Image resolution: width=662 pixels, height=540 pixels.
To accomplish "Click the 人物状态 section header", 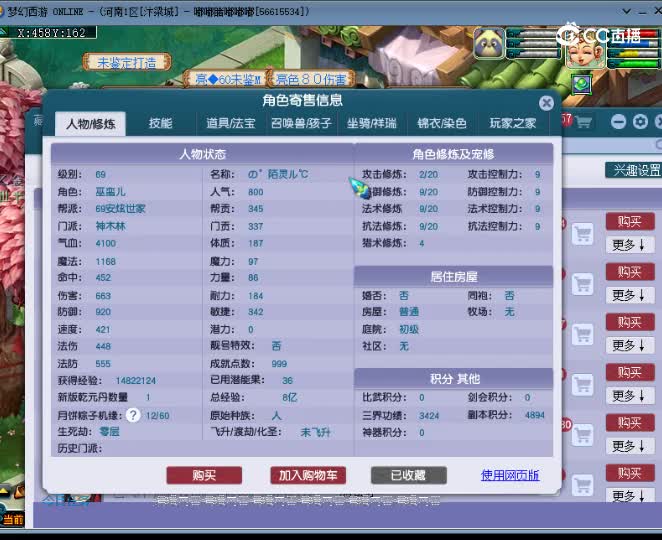I will click(x=203, y=154).
